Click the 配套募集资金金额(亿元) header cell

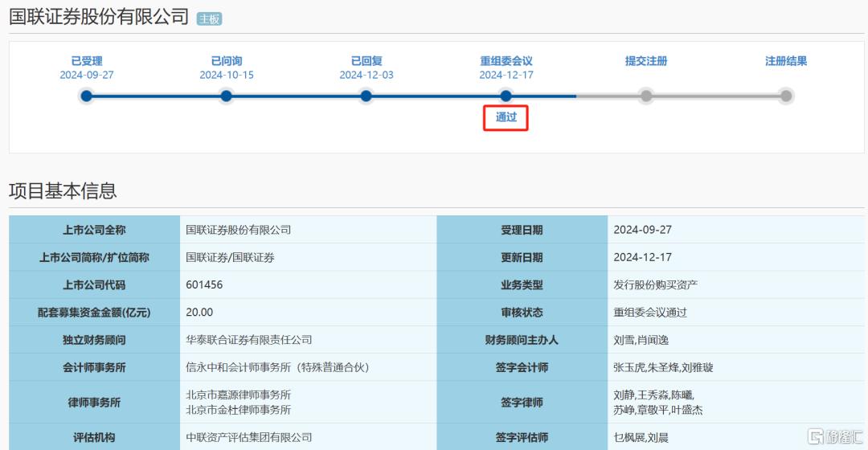(94, 312)
